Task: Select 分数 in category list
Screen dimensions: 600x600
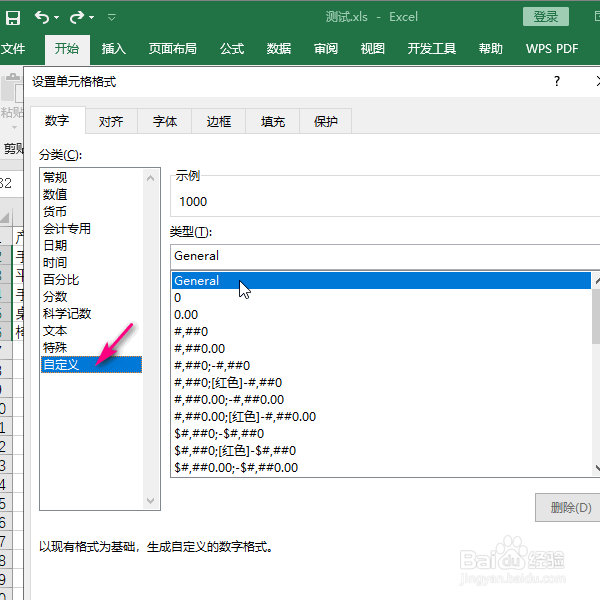Action: pos(91,297)
